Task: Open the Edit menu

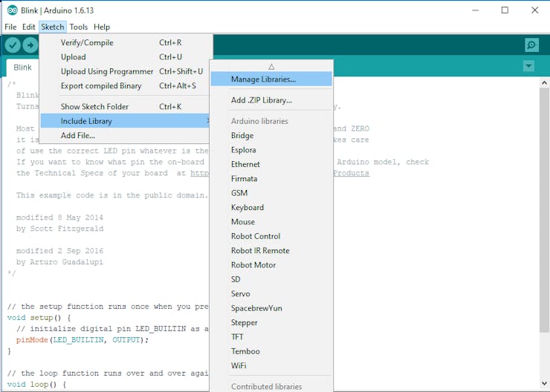Action: point(28,27)
